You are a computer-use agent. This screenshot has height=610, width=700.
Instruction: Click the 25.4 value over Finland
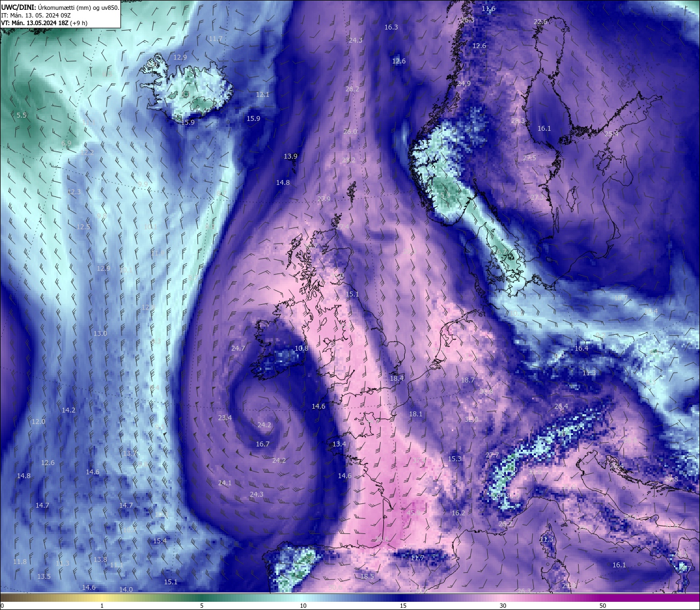coord(611,133)
